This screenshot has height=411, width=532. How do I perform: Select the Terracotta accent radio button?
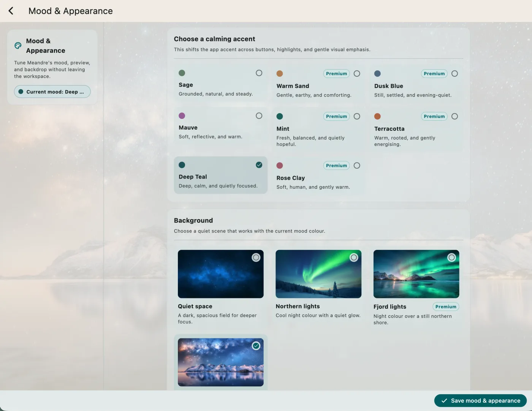tap(454, 117)
